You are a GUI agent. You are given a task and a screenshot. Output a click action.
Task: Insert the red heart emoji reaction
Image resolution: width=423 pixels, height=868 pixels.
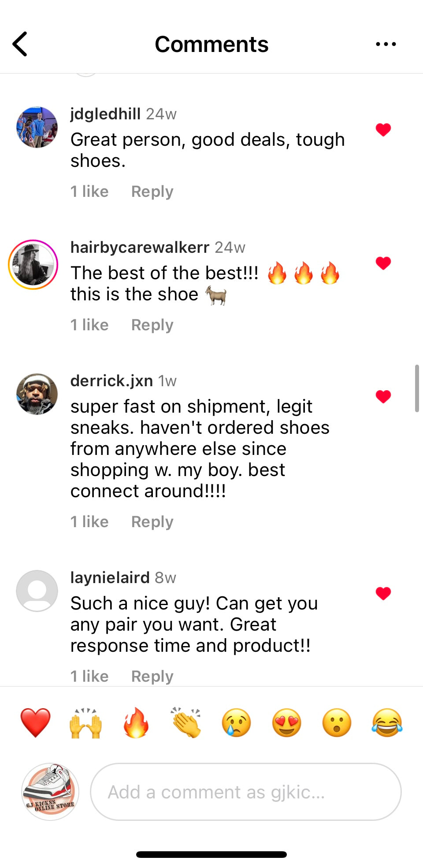coord(35,723)
